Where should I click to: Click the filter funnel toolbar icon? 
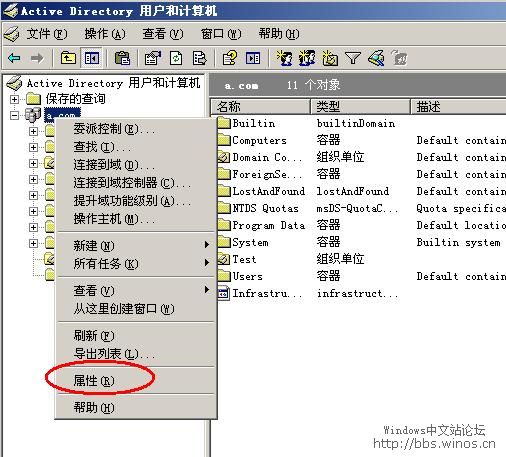[353, 58]
